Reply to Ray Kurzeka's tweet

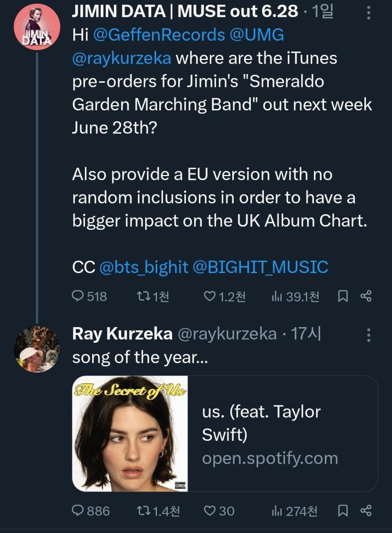click(78, 511)
